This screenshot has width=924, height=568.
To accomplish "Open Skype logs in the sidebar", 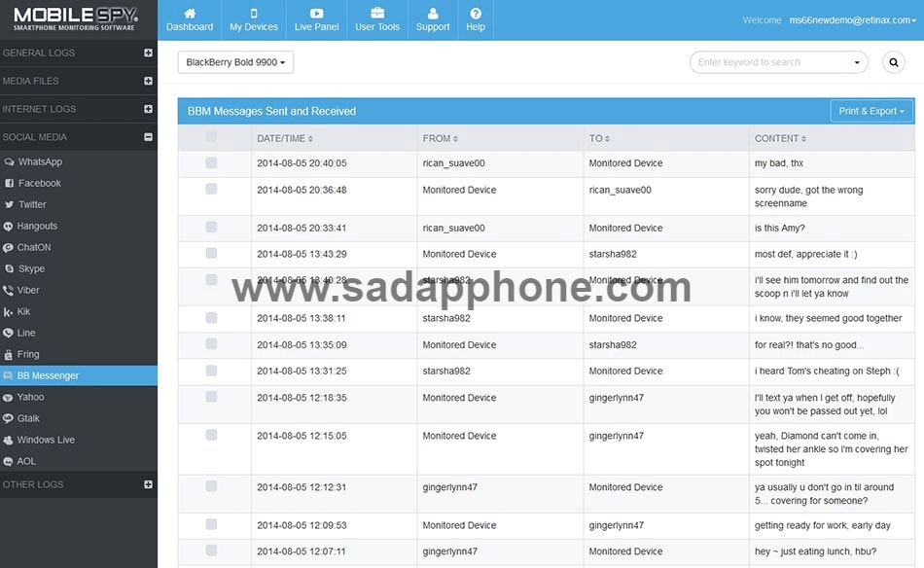I will (31, 268).
